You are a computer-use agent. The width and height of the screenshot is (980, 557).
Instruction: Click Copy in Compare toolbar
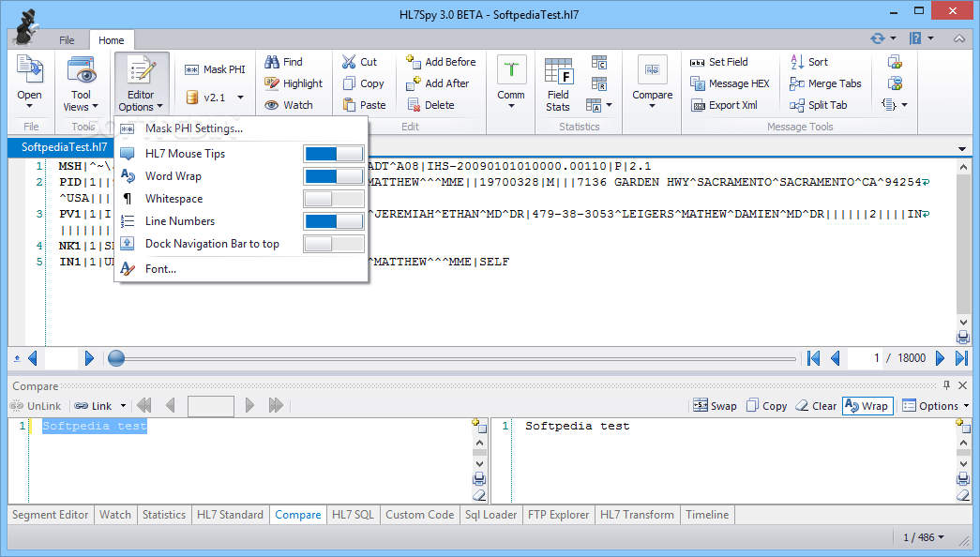click(x=766, y=406)
